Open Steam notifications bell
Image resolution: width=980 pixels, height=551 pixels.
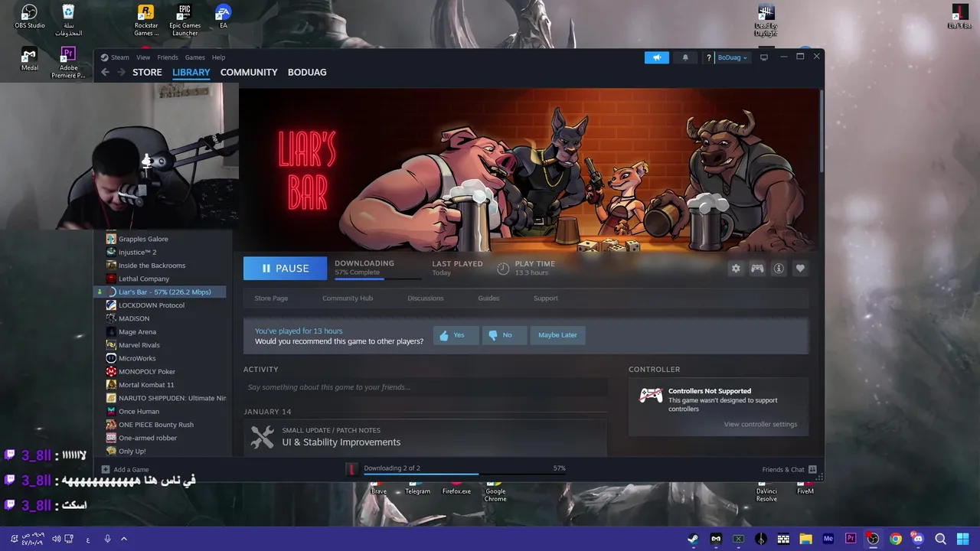685,57
